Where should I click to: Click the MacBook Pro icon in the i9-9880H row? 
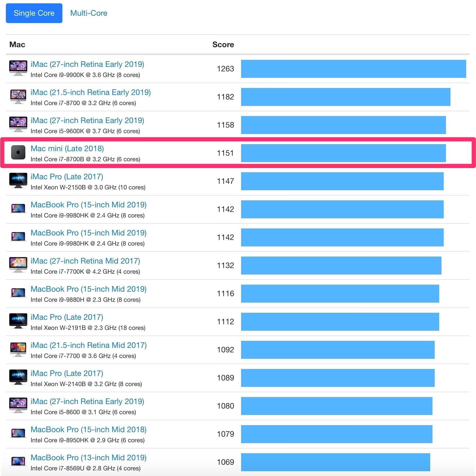[18, 293]
